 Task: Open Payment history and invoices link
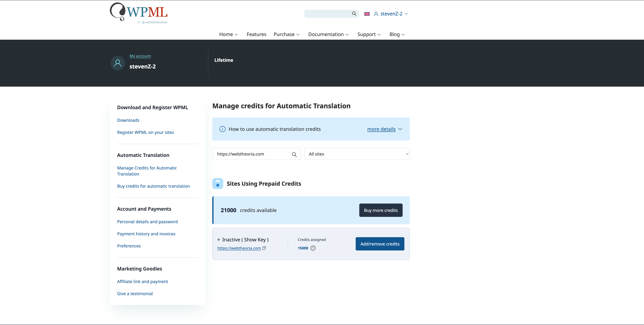click(x=146, y=234)
